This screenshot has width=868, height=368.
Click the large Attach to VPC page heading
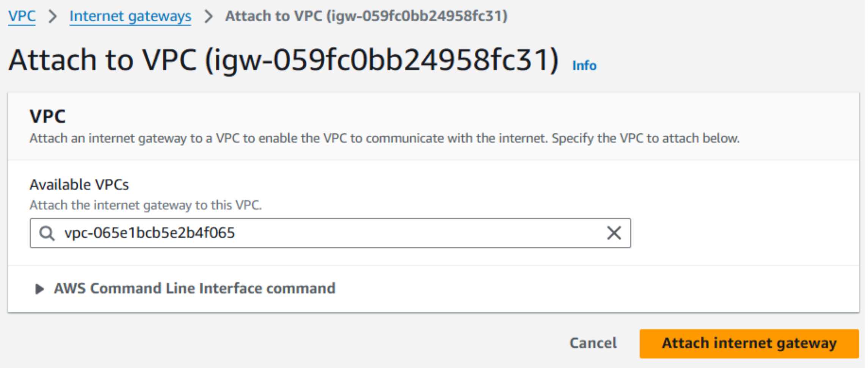click(x=284, y=60)
